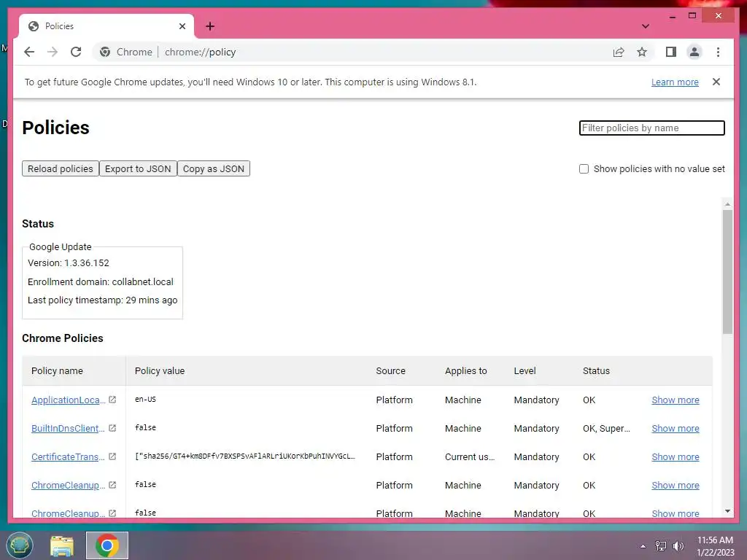Open File Explorer from the taskbar

pyautogui.click(x=62, y=545)
